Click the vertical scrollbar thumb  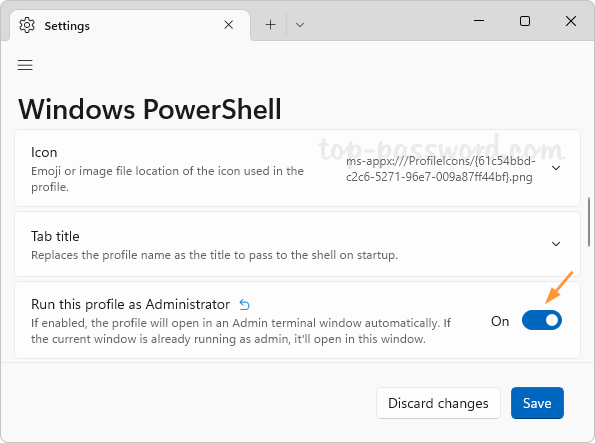(589, 222)
